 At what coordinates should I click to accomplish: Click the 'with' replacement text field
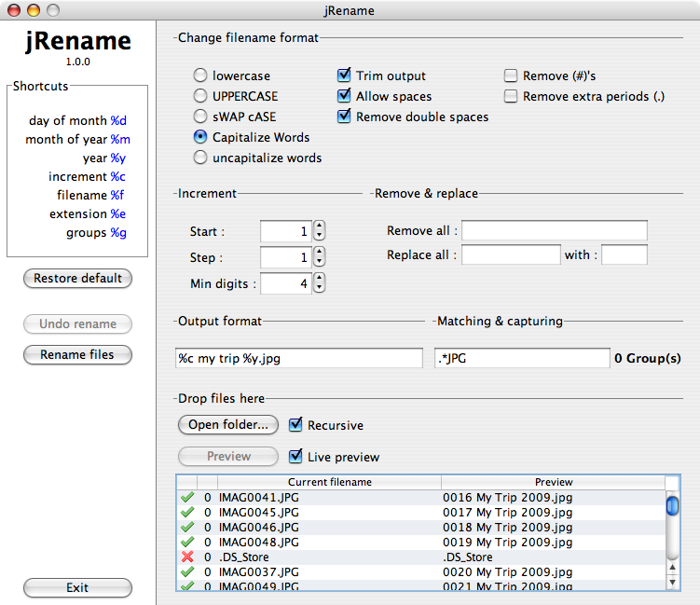[625, 254]
